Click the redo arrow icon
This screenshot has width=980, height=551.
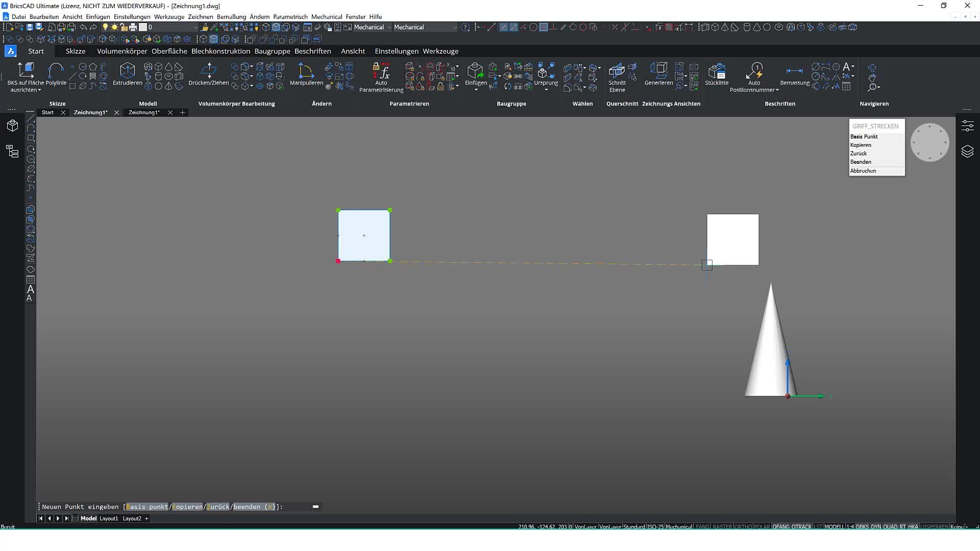93,27
